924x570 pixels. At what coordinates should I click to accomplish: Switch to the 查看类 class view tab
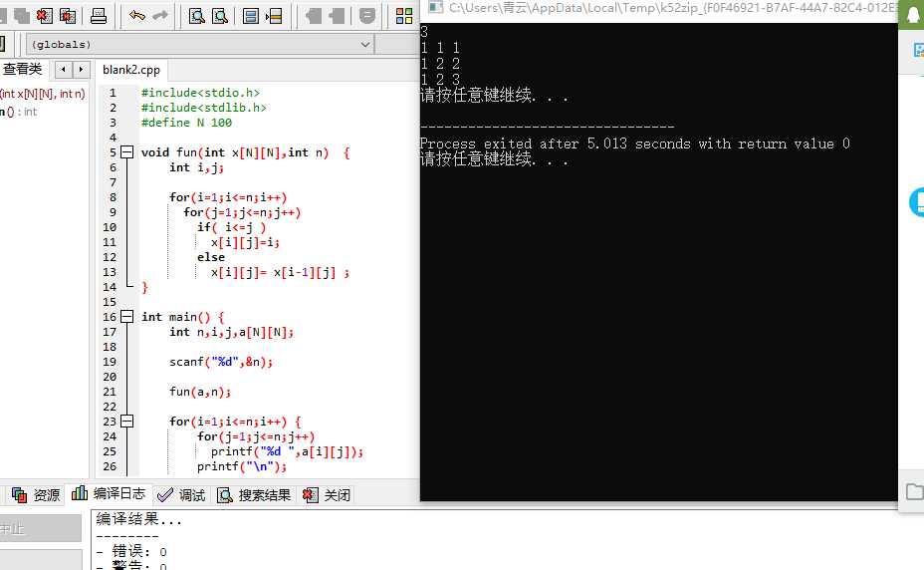22,69
